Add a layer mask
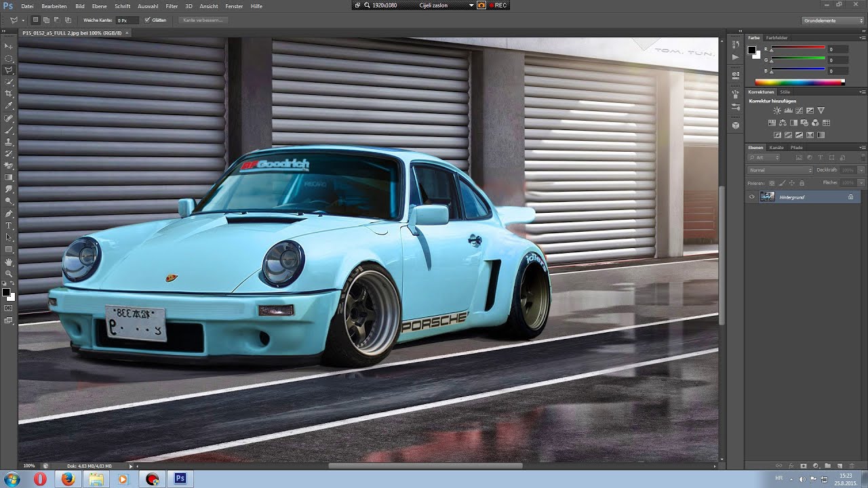The height and width of the screenshot is (488, 868). coord(803,466)
